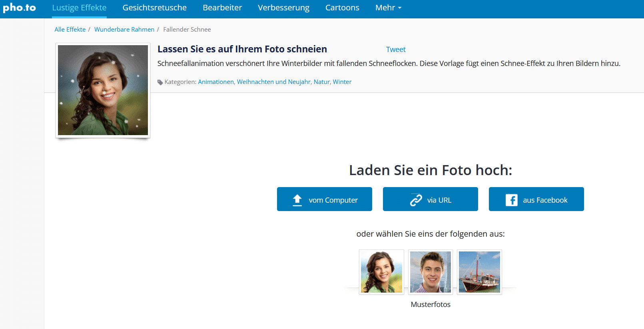This screenshot has width=644, height=329.
Task: Click the tag icon beside Kategorien
Action: tap(160, 82)
